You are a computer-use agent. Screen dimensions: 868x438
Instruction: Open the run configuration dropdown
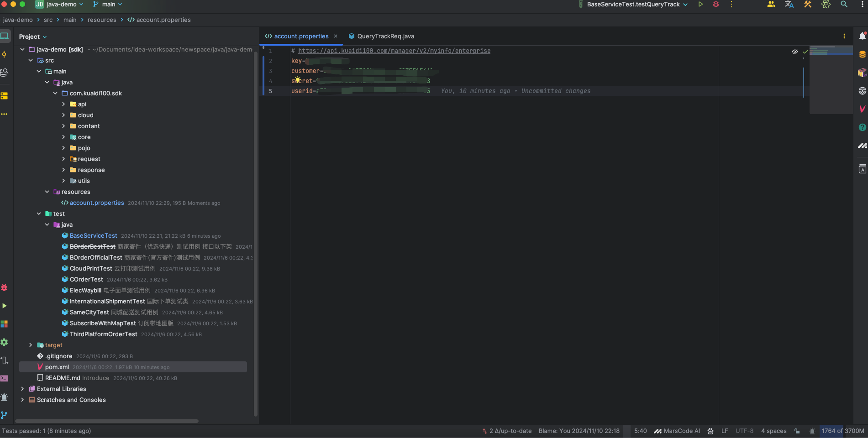633,4
